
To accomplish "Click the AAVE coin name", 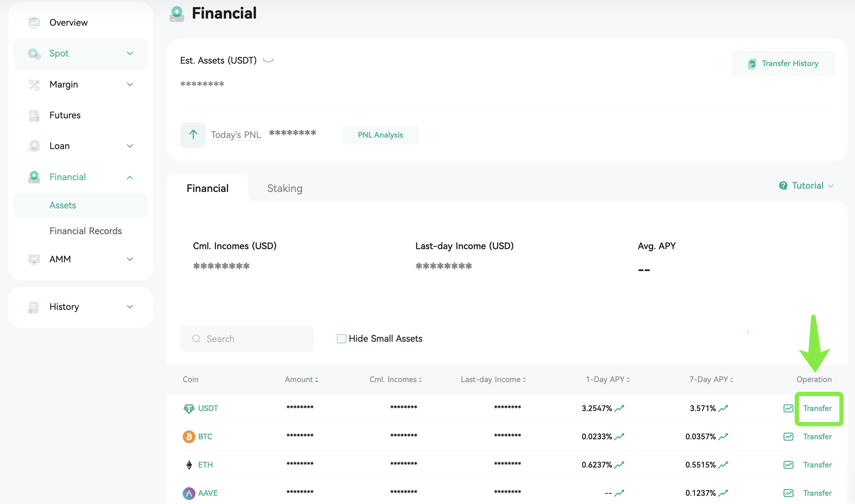I will [x=208, y=493].
